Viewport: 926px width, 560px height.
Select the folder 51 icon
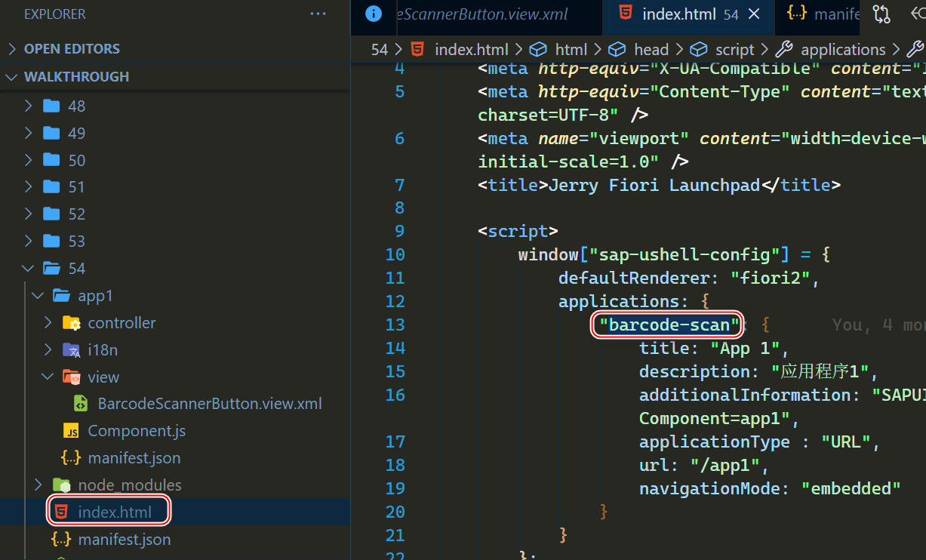click(51, 186)
